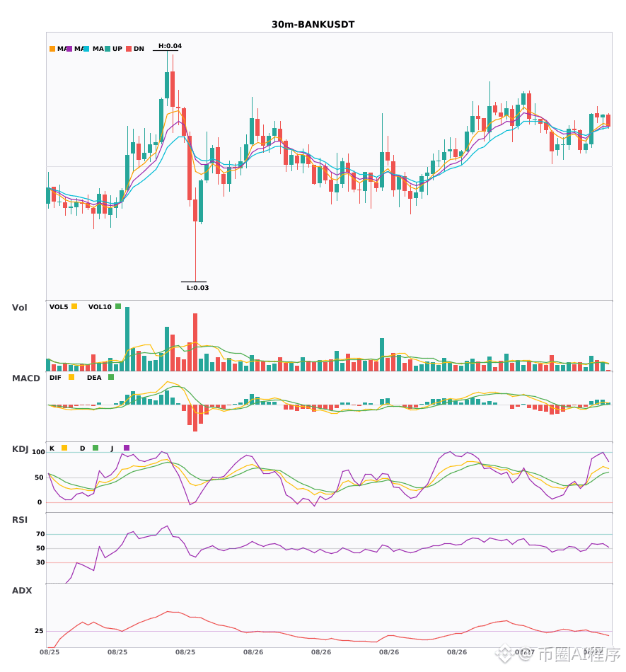The height and width of the screenshot is (672, 626).
Task: Click the ADX axis value 25
Action: (39, 631)
